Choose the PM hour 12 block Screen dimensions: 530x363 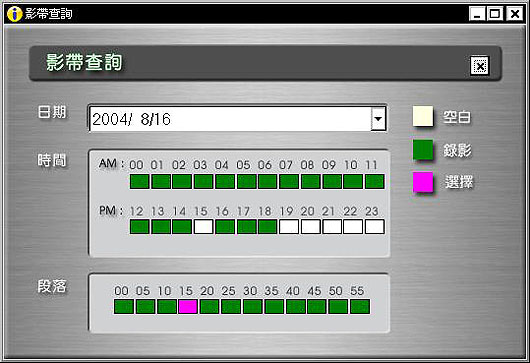click(x=139, y=226)
